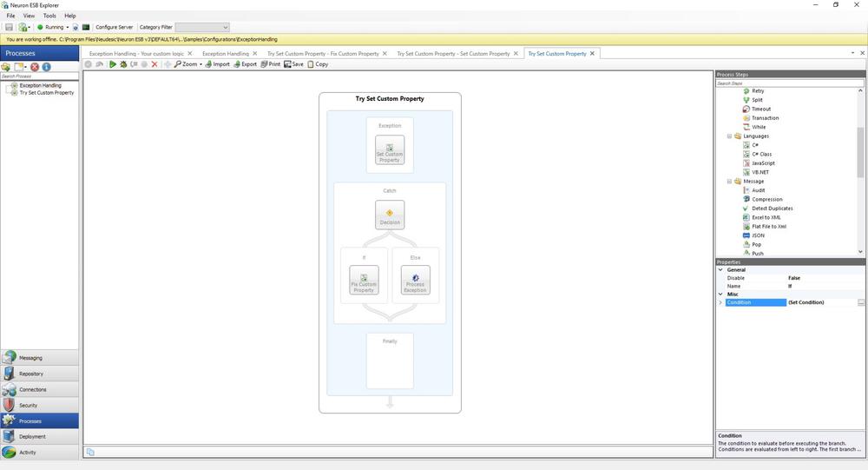Click the open folder icon in Processes panel
The height and width of the screenshot is (470, 868).
pyautogui.click(x=5, y=67)
